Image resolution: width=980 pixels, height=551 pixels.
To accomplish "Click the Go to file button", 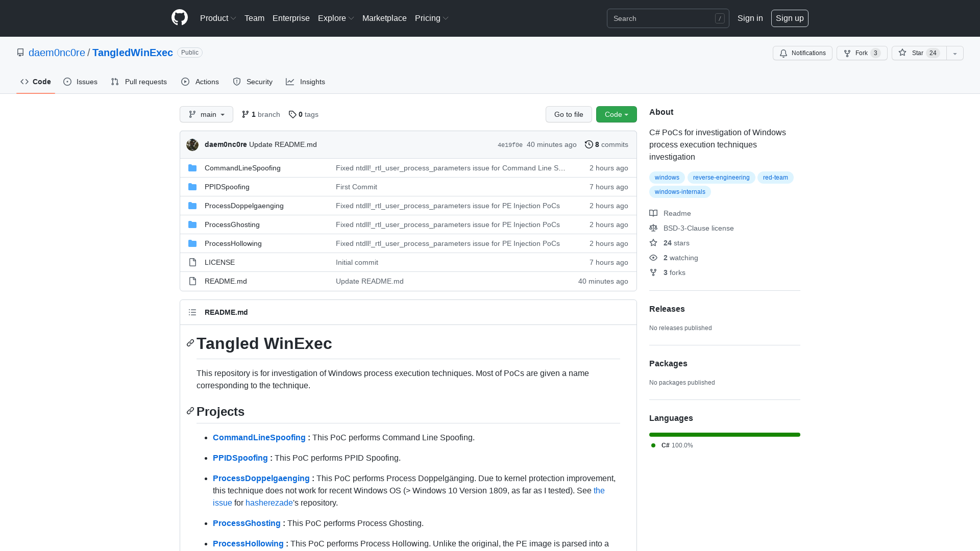I will [569, 114].
